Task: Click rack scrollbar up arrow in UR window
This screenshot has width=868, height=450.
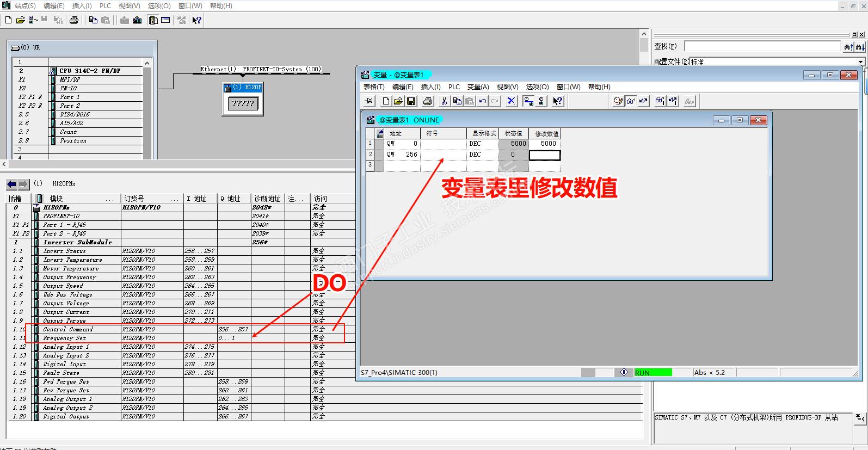Action: (147, 63)
